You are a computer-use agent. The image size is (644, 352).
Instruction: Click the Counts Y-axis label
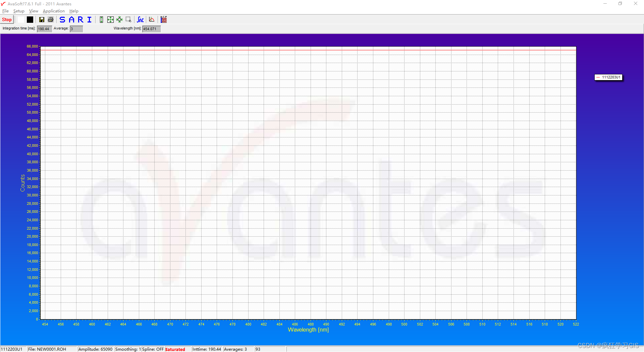click(x=23, y=183)
